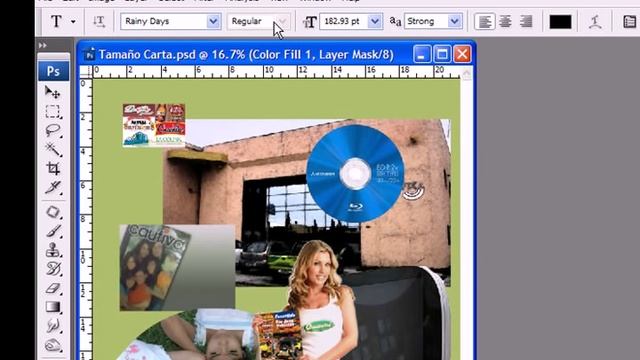Select the Crop tool
The height and width of the screenshot is (360, 640).
point(53,168)
